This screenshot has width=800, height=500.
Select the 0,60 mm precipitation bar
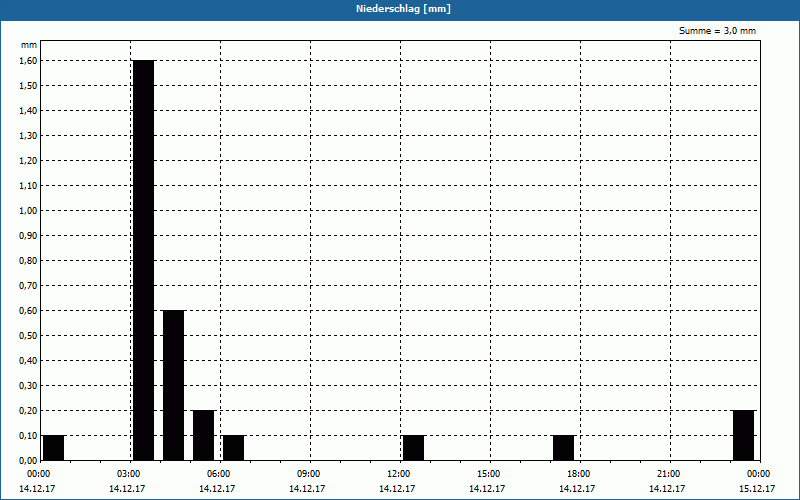tap(173, 385)
